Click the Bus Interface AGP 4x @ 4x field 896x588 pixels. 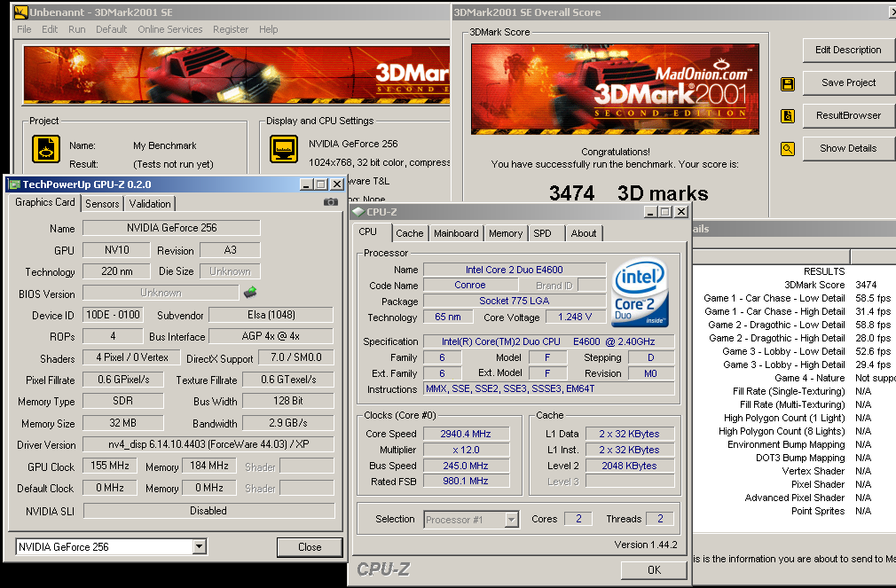click(x=271, y=336)
